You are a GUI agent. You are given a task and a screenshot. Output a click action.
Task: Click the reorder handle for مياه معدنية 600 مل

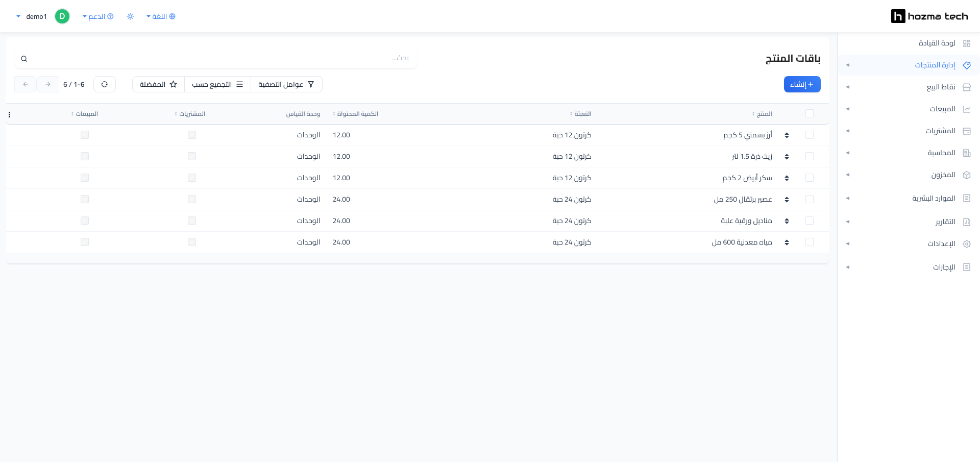point(787,242)
